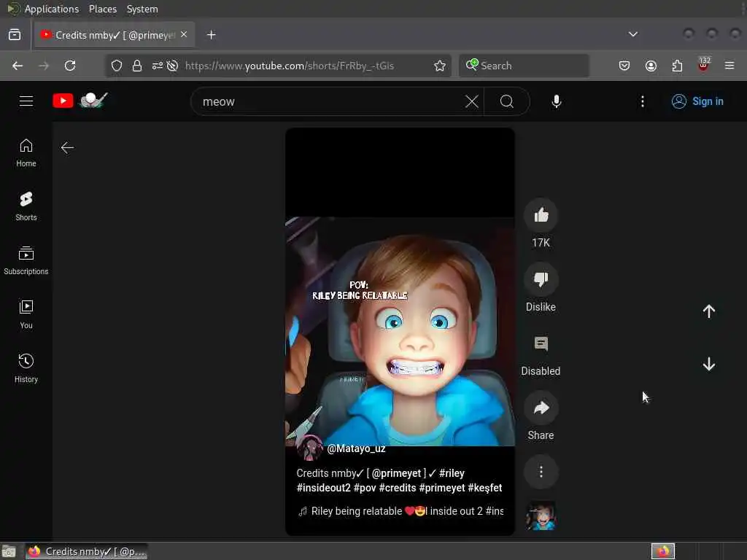Image resolution: width=747 pixels, height=560 pixels.
Task: Click the back arrow beside the short
Action: pos(67,147)
